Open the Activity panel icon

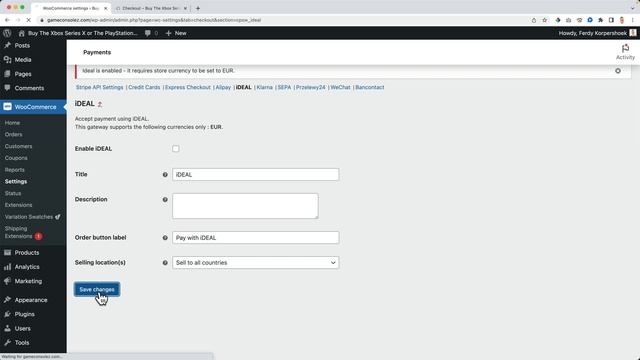click(625, 52)
